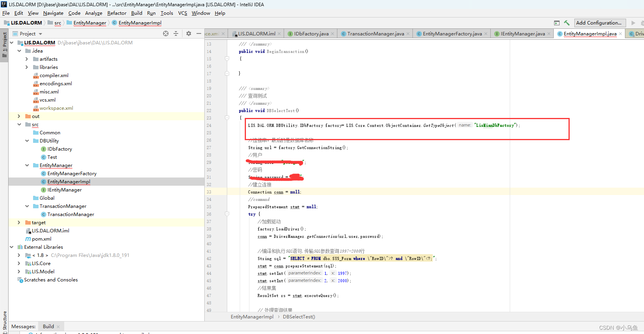Collapse the EntityManager folder
The height and width of the screenshot is (334, 644).
pos(27,165)
